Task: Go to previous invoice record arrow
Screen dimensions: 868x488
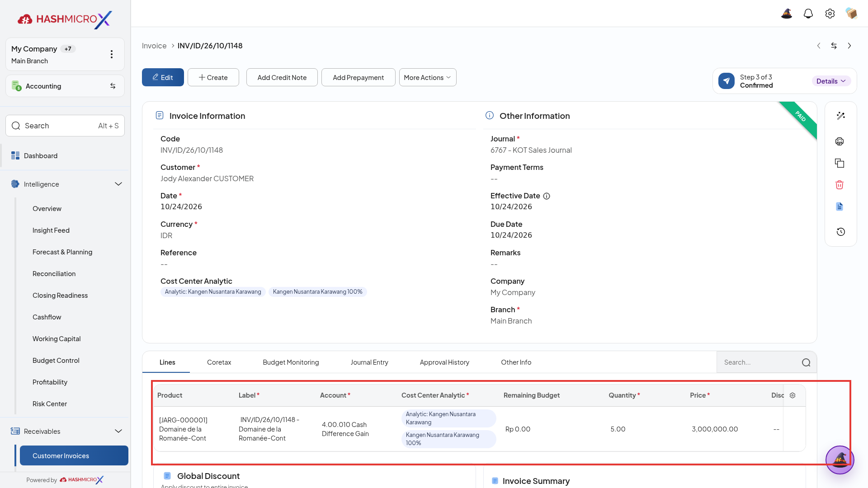Action: 819,46
